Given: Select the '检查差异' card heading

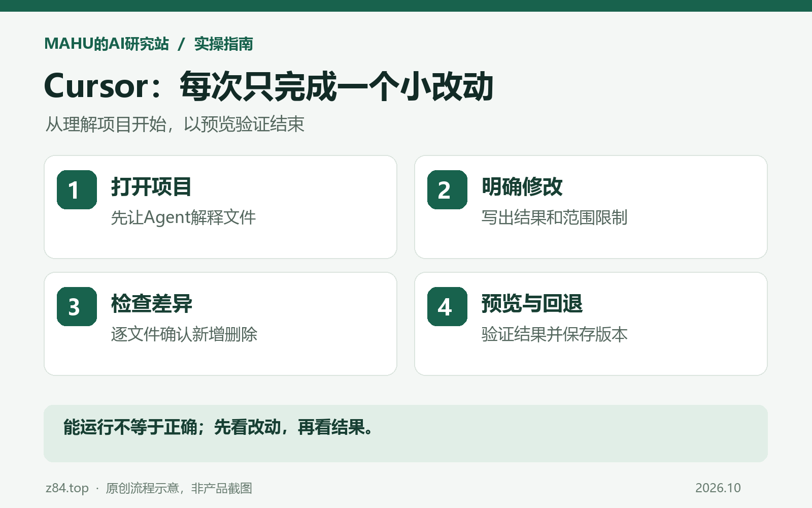Looking at the screenshot, I should [152, 303].
